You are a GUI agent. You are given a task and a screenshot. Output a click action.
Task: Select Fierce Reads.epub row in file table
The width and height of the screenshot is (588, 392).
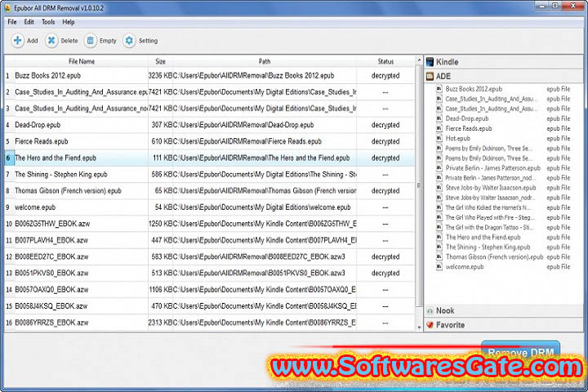click(x=210, y=141)
